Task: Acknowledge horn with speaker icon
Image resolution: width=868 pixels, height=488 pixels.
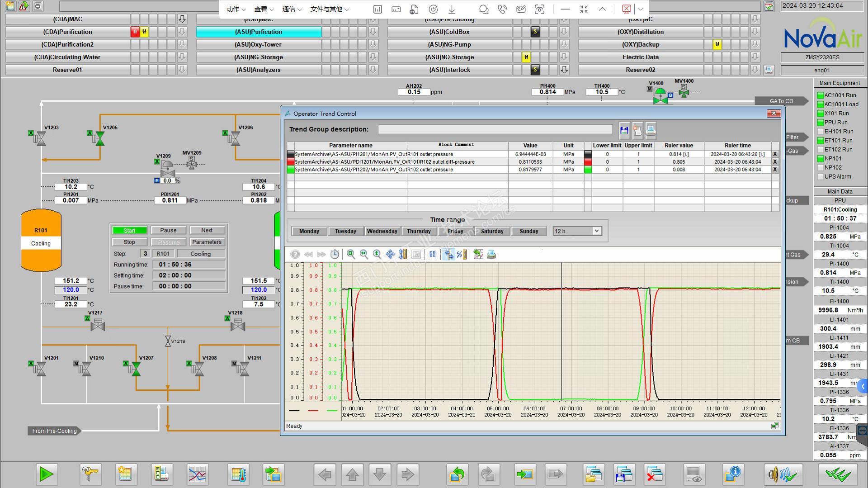Action: tap(783, 474)
